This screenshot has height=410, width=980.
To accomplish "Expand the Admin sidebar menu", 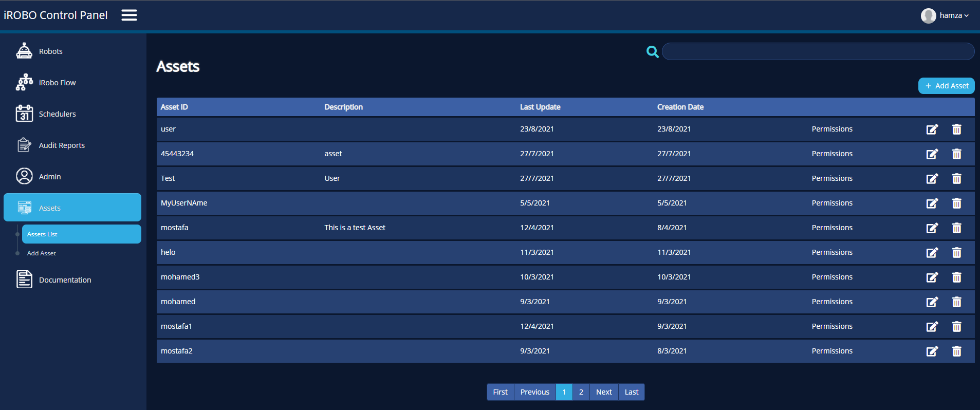I will pos(49,177).
